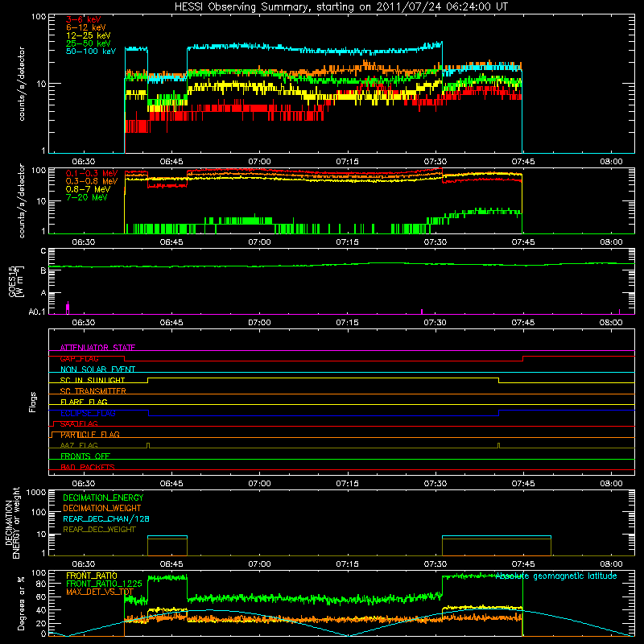
Task: Select the cyan 50-100 keV legend label
Action: click(x=91, y=51)
